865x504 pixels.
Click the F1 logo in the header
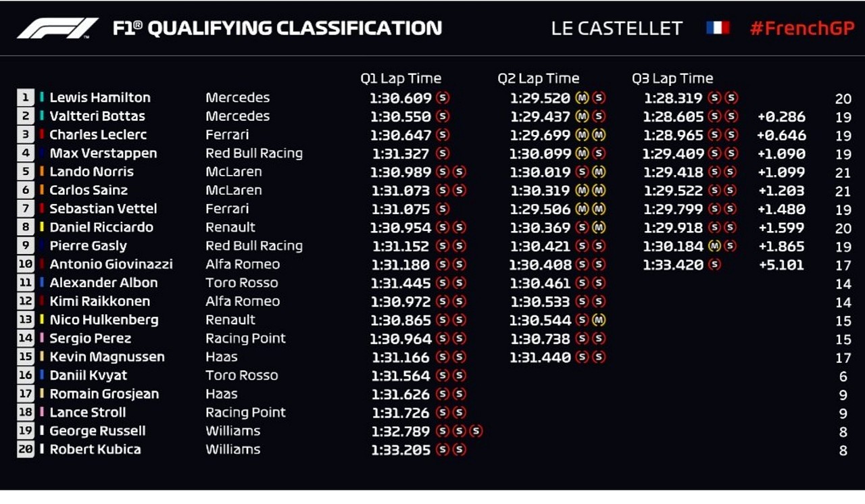pos(57,28)
